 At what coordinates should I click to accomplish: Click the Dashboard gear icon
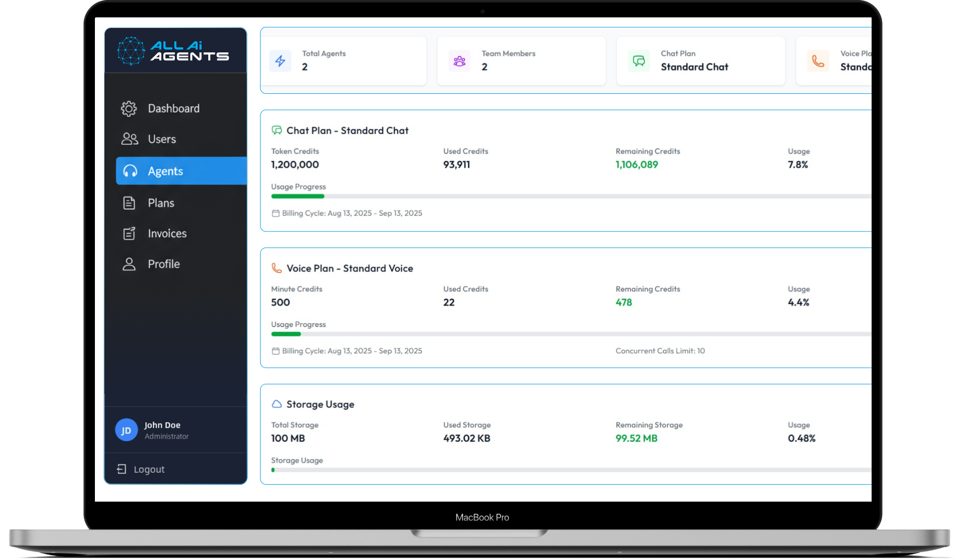(x=129, y=108)
